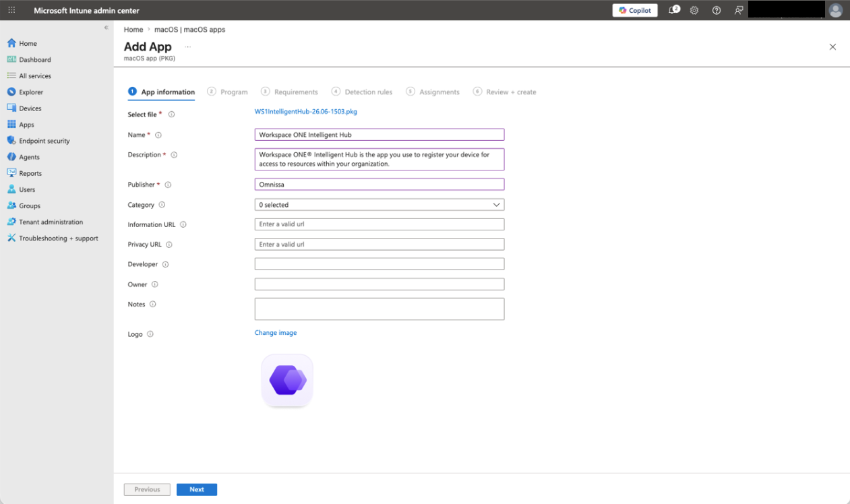Image resolution: width=850 pixels, height=504 pixels.
Task: Collapse the left navigation sidebar
Action: click(x=107, y=28)
